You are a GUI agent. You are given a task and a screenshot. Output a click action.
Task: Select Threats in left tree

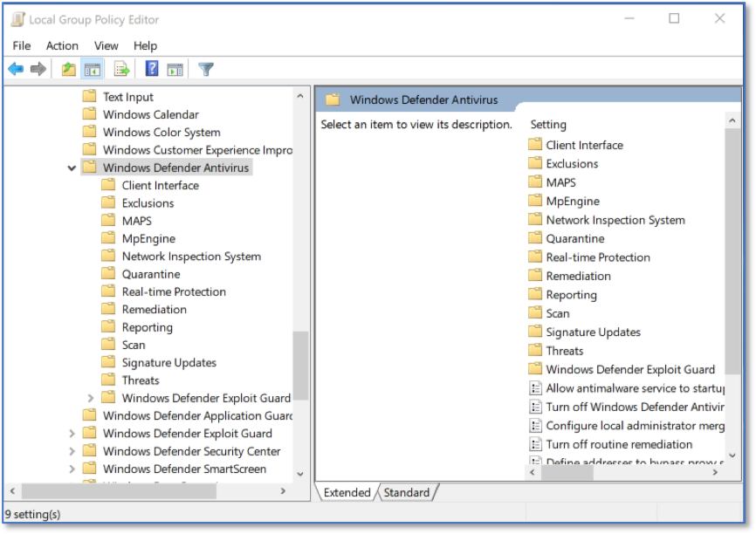click(x=141, y=380)
